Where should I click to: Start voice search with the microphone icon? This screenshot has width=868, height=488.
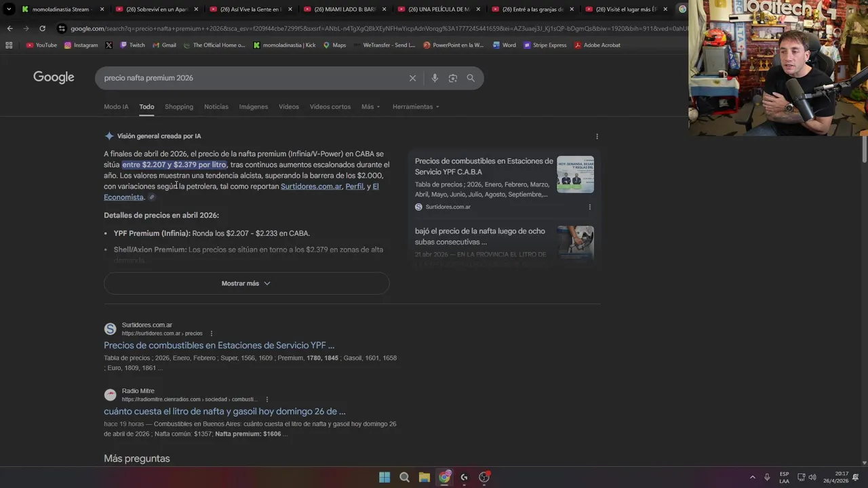tap(435, 78)
